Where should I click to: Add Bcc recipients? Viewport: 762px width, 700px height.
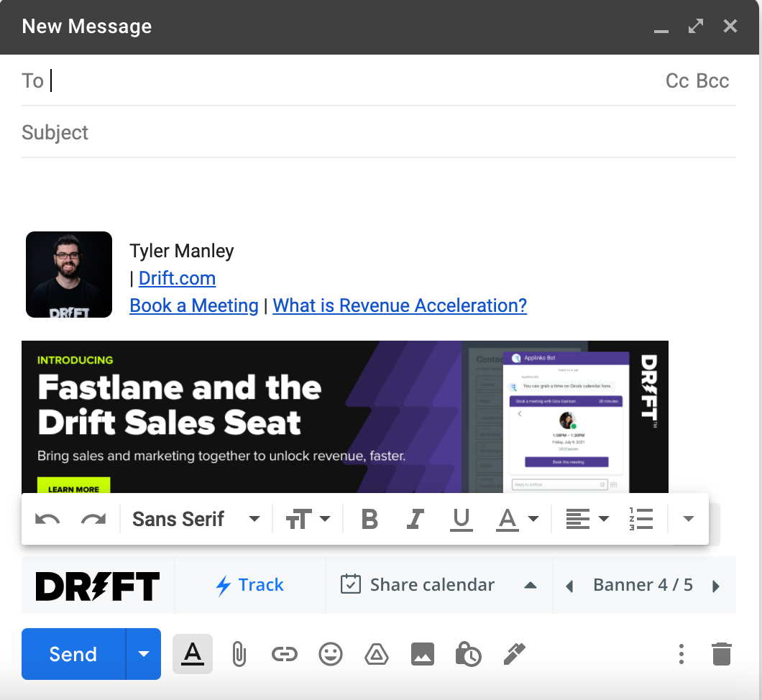click(712, 80)
